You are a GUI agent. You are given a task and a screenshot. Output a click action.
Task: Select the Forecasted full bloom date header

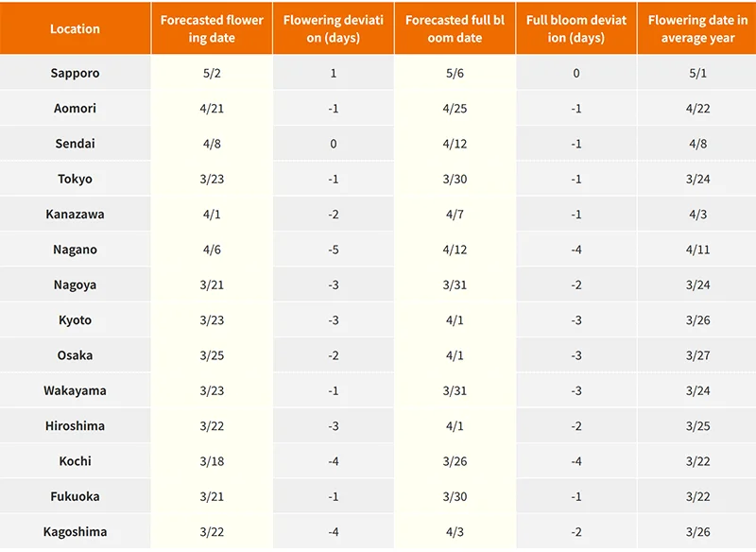click(455, 29)
